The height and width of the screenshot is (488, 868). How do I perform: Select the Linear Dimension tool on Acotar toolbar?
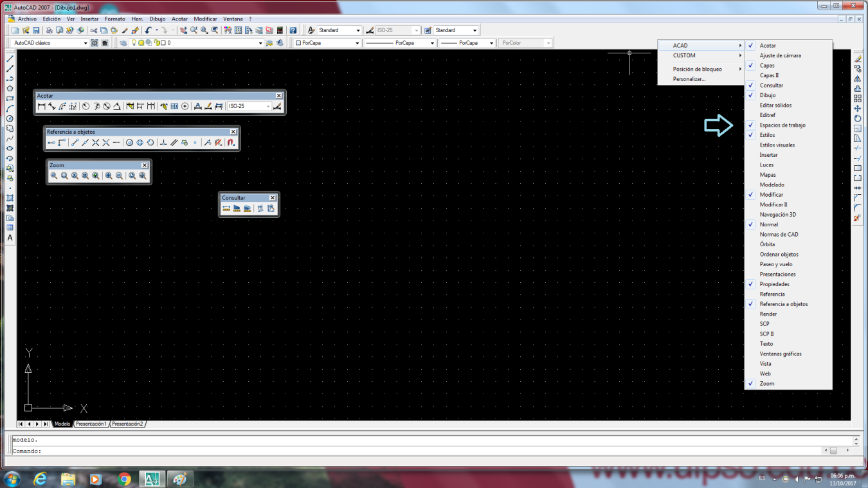pos(40,106)
